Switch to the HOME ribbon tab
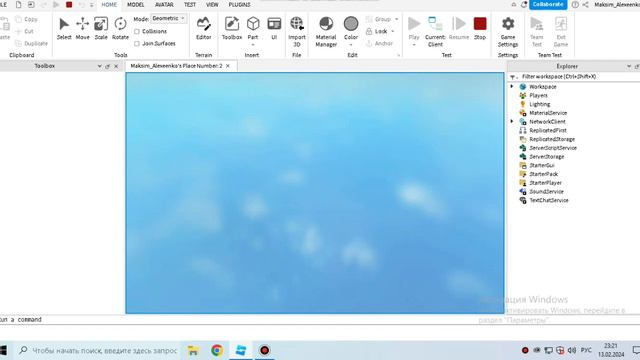The height and width of the screenshot is (360, 640). click(x=109, y=4)
